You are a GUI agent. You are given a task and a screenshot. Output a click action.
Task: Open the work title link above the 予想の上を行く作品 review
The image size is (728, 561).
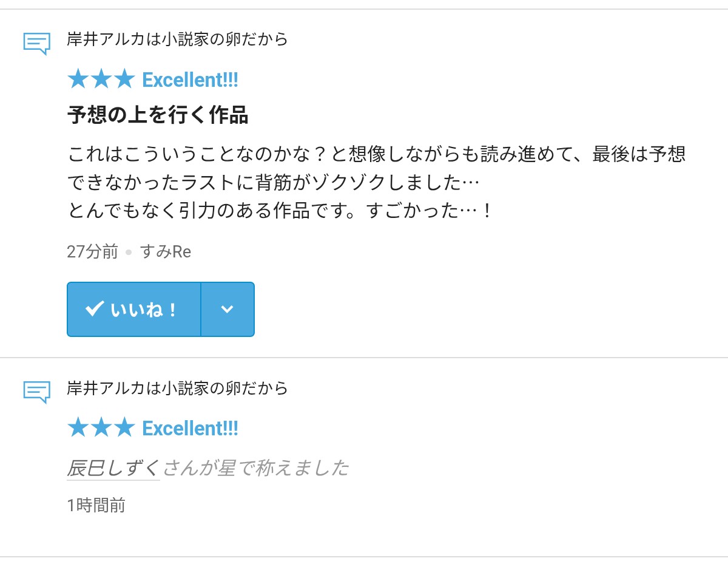click(x=177, y=39)
